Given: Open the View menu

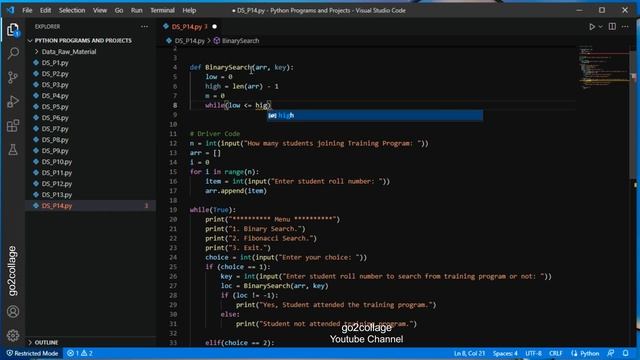Looking at the screenshot, I should pyautogui.click(x=100, y=10).
